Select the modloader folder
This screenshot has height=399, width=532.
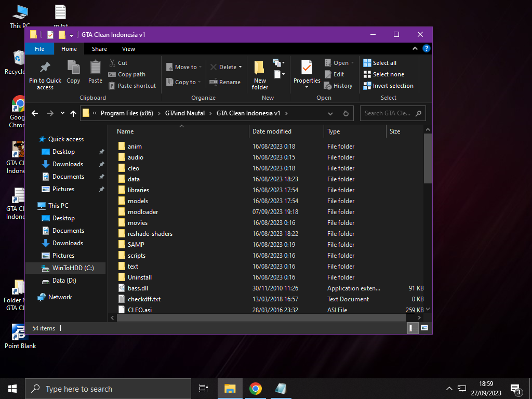pos(143,212)
